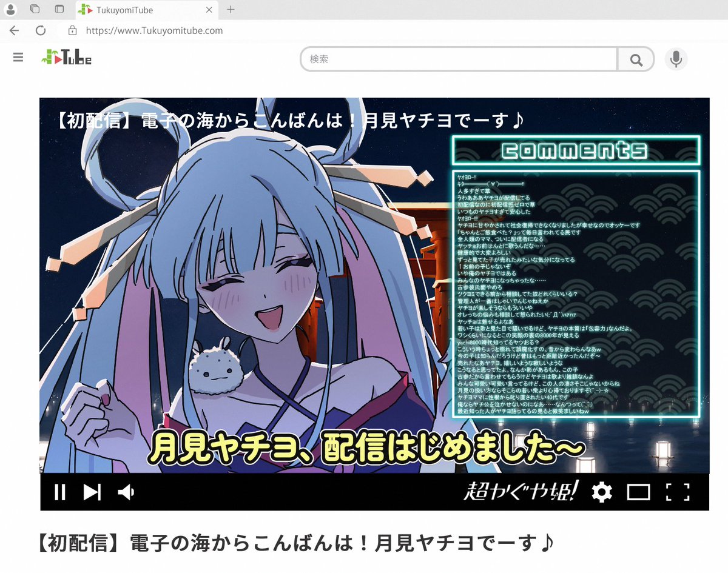Mute the video volume speaker icon
This screenshot has width=728, height=573.
coord(126,492)
